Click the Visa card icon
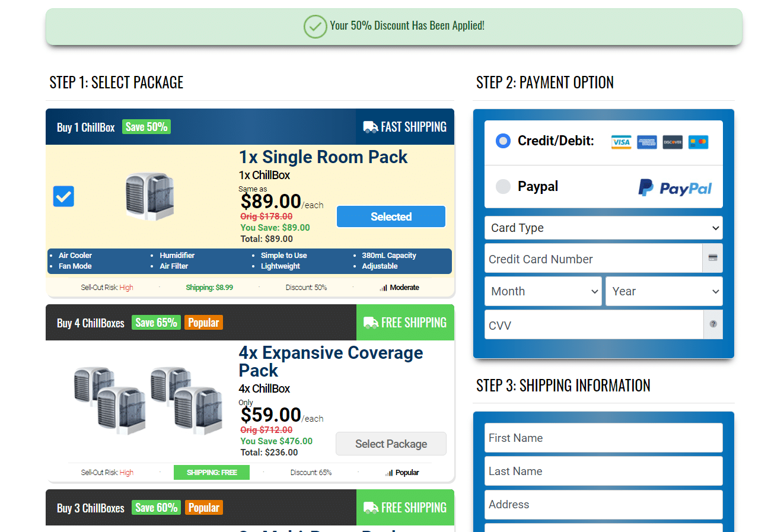Viewport: 768px width, 532px height. [622, 142]
